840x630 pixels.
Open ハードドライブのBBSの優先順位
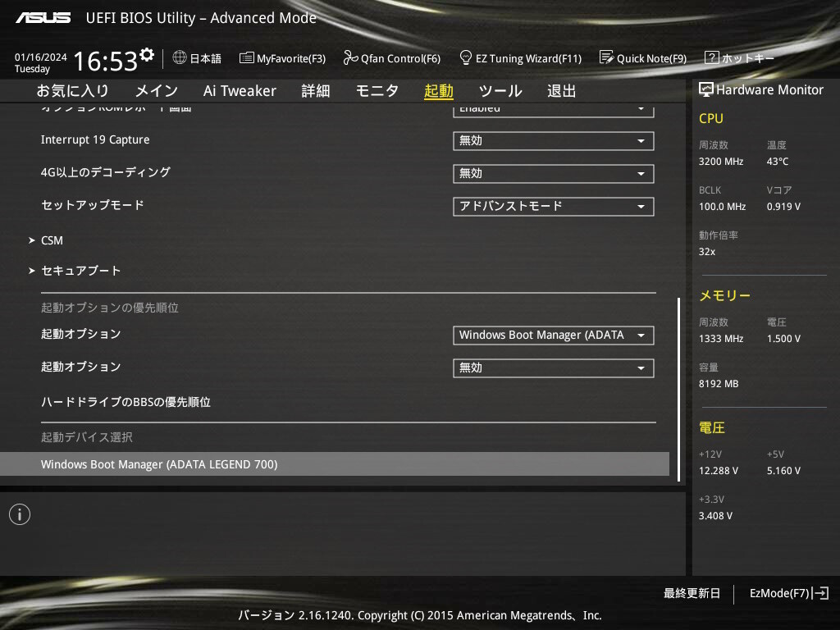[x=126, y=402]
